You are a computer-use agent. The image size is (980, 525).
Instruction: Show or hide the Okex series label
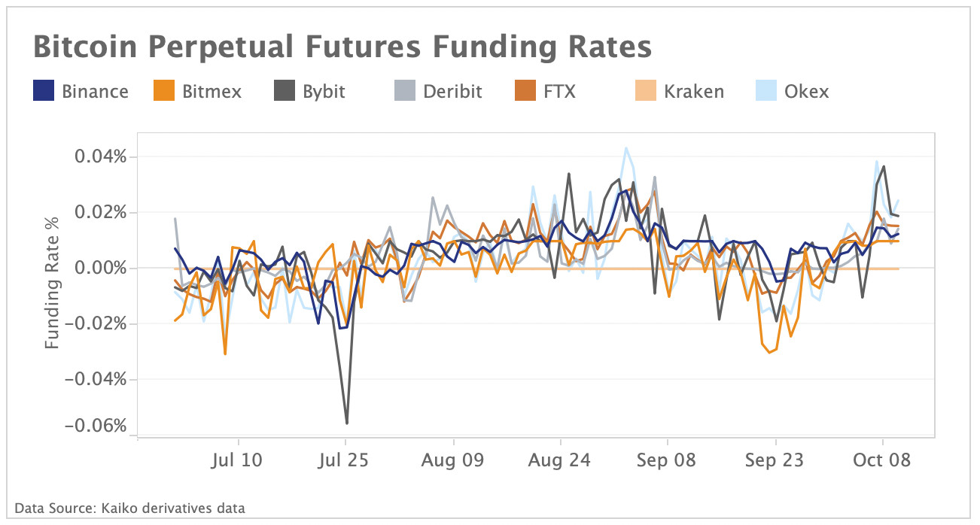[806, 92]
